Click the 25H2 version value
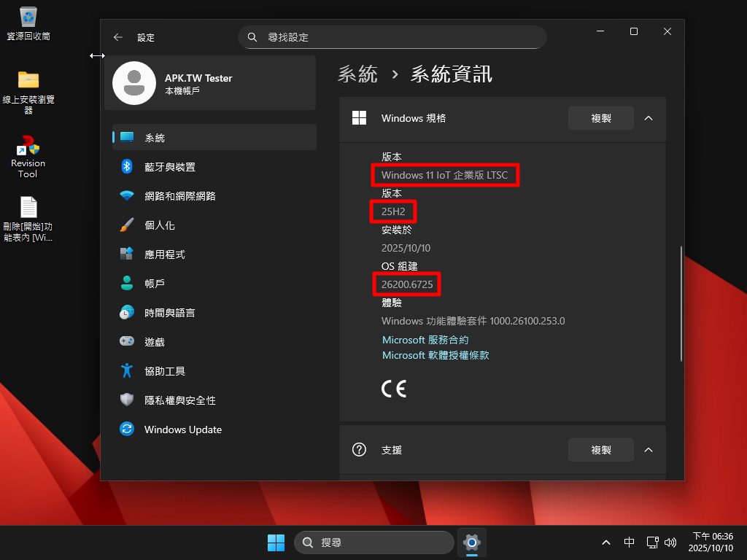The image size is (747, 560). pyautogui.click(x=393, y=211)
